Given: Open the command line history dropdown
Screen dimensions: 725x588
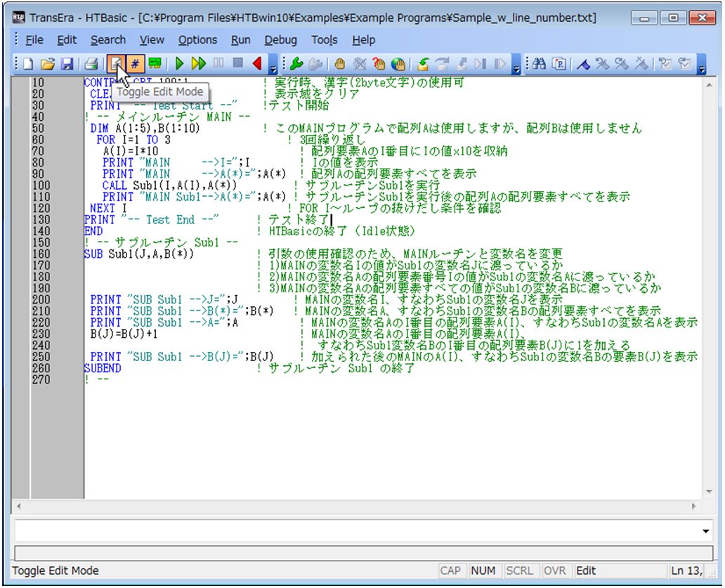Looking at the screenshot, I should coord(705,531).
